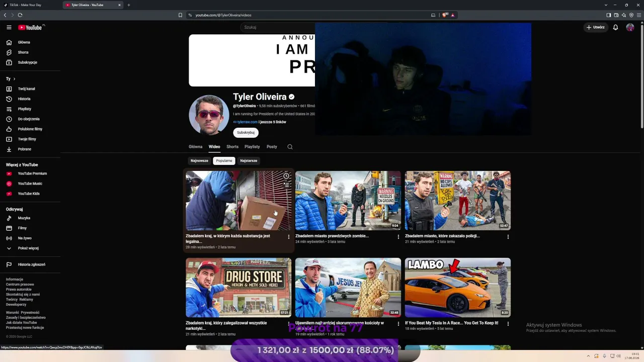The height and width of the screenshot is (362, 644).
Task: Reload the page in browser toolbar
Action: (20, 15)
